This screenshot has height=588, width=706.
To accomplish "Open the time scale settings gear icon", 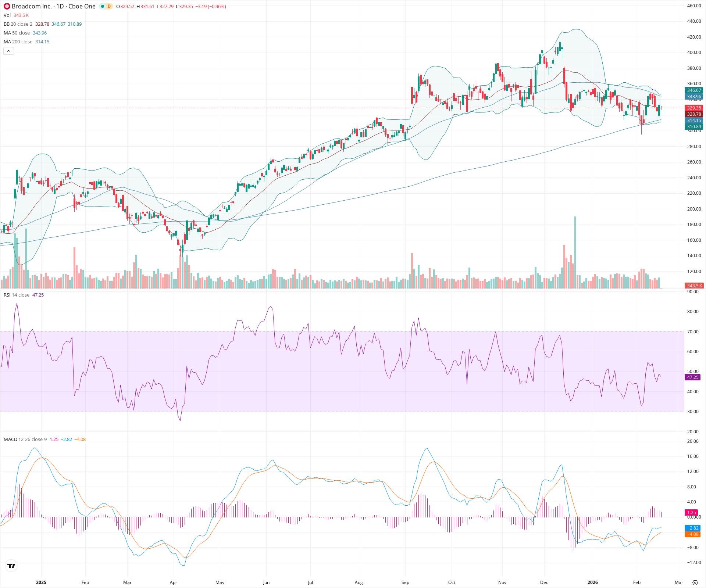I will click(695, 582).
